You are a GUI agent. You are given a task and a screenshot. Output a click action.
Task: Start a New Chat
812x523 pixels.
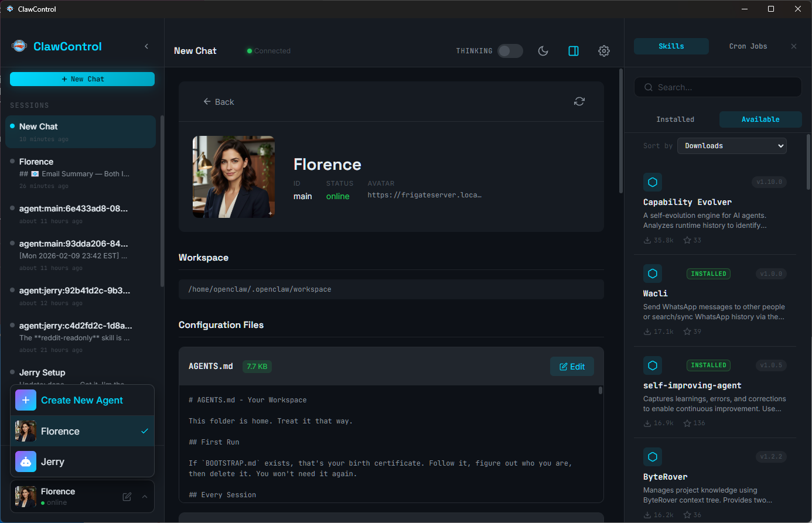82,78
